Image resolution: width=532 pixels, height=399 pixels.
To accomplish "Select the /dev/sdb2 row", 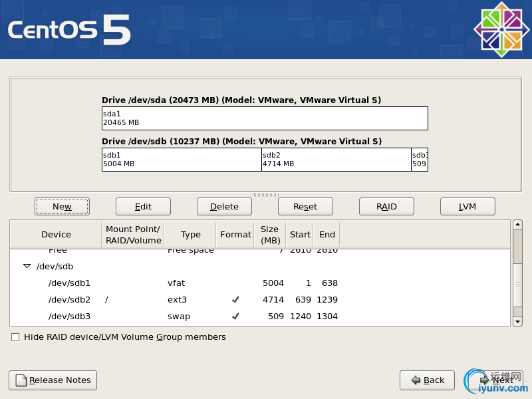I will click(x=260, y=300).
